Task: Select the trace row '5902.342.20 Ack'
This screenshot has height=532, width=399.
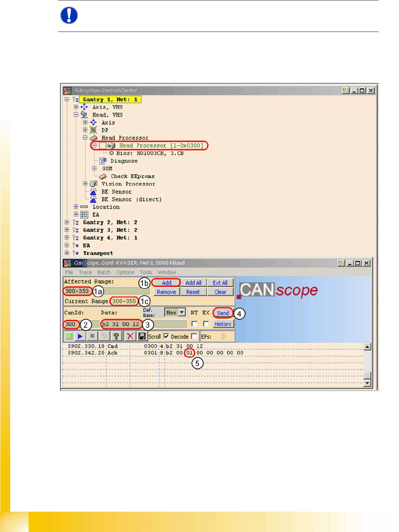Action: [x=213, y=353]
